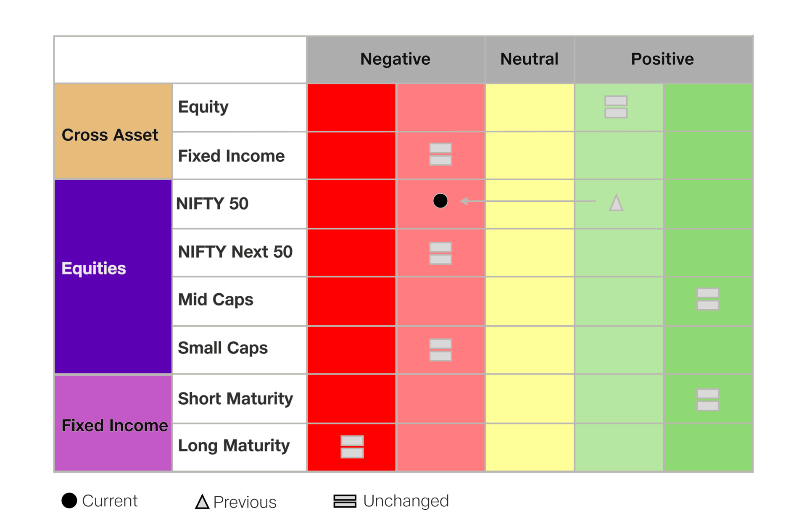Click the Unchanged legend icon below the table
The image size is (807, 532).
345,501
